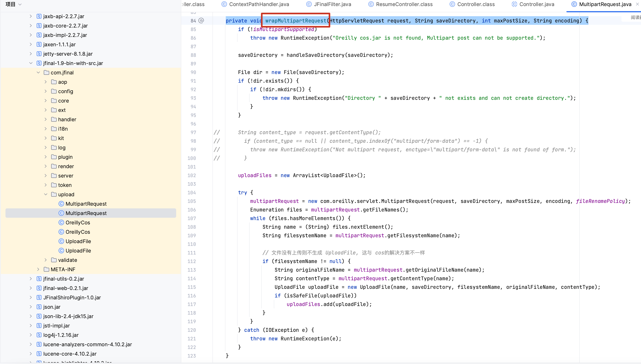Switch to the ContextPathHandler.java tab

[259, 4]
